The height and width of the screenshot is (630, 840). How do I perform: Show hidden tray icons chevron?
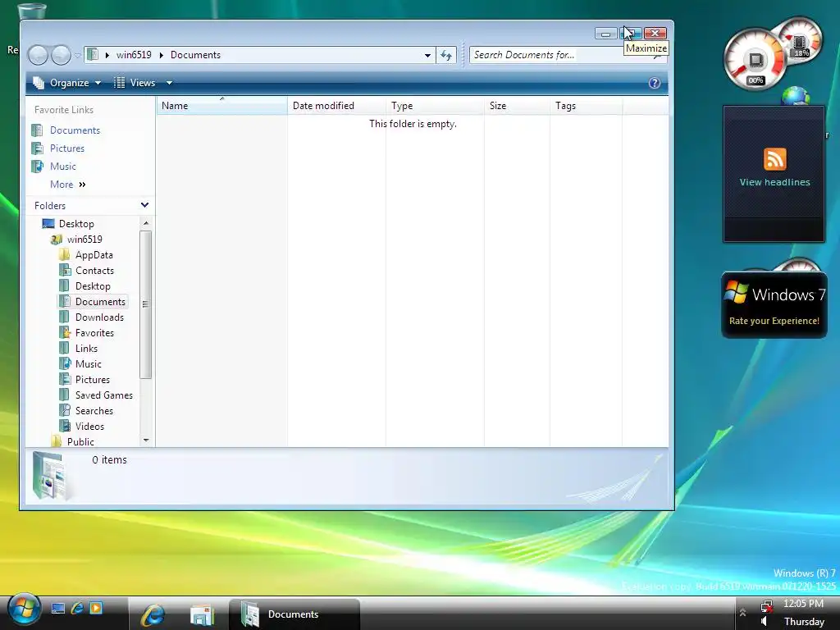pos(742,612)
